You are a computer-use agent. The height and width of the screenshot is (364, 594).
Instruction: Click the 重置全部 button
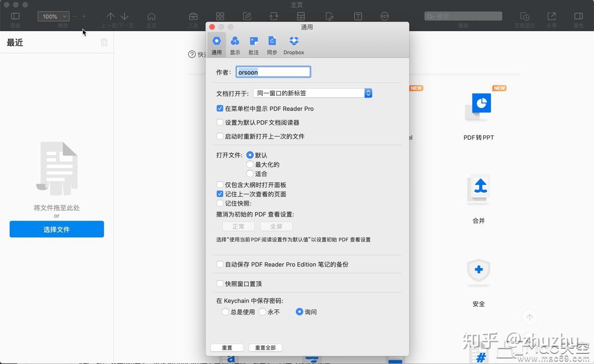pos(265,347)
